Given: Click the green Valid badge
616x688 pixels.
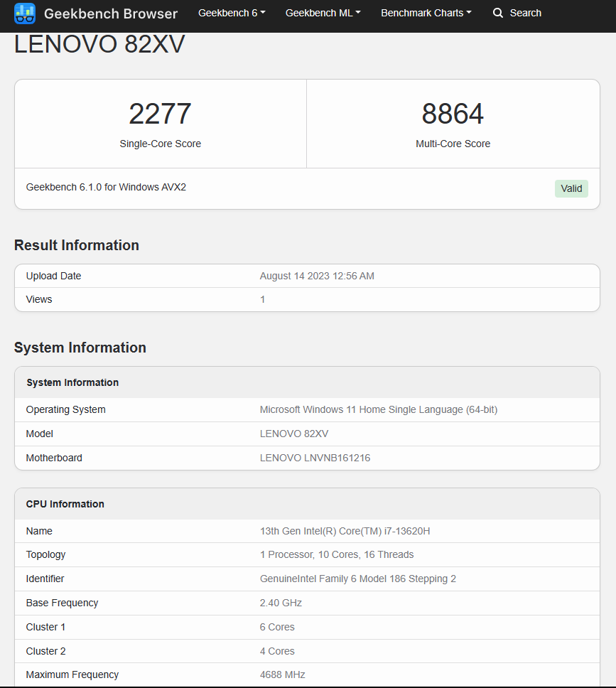Looking at the screenshot, I should point(571,188).
